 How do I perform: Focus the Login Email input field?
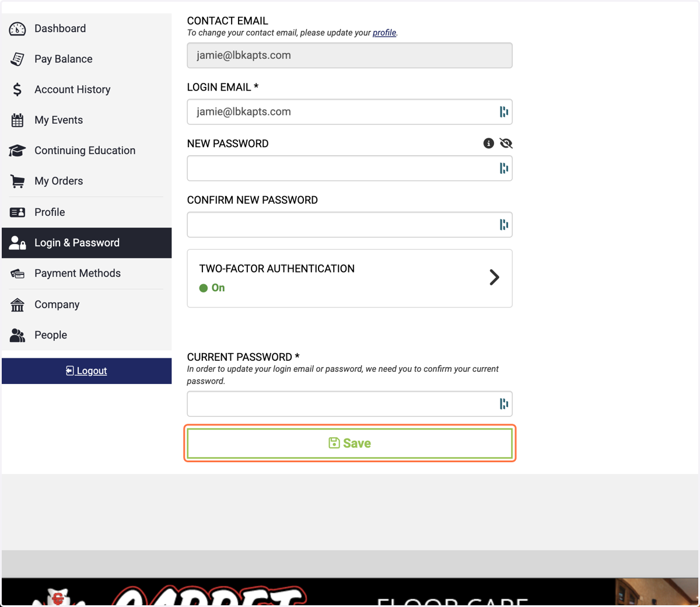click(x=350, y=112)
